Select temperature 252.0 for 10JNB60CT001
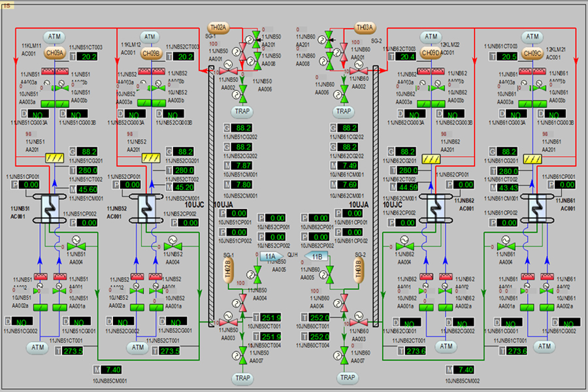This screenshot has height=392, width=588. click(319, 318)
